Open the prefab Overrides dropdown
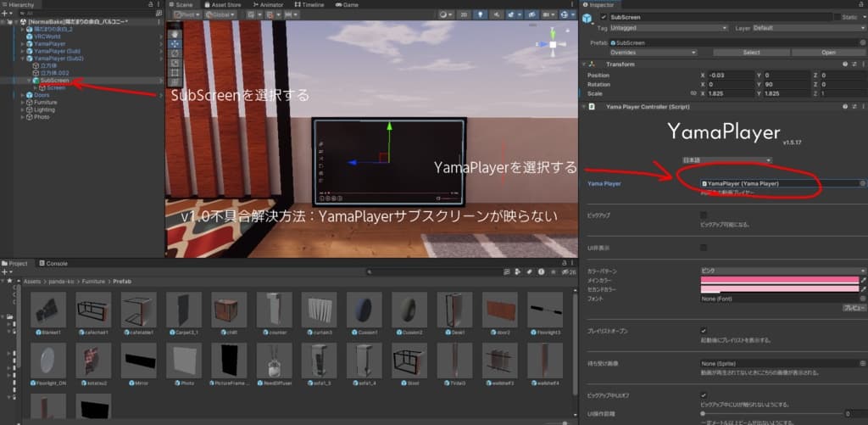 coord(653,52)
